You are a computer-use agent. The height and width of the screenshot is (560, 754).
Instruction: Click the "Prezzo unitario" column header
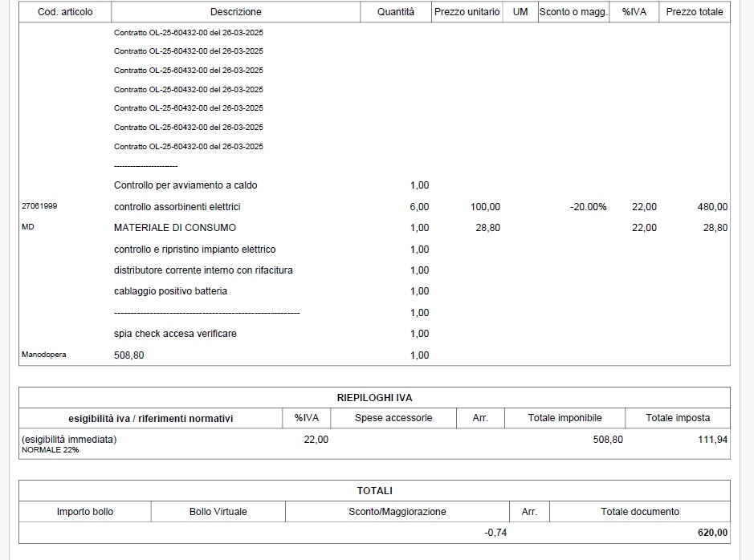pyautogui.click(x=467, y=12)
